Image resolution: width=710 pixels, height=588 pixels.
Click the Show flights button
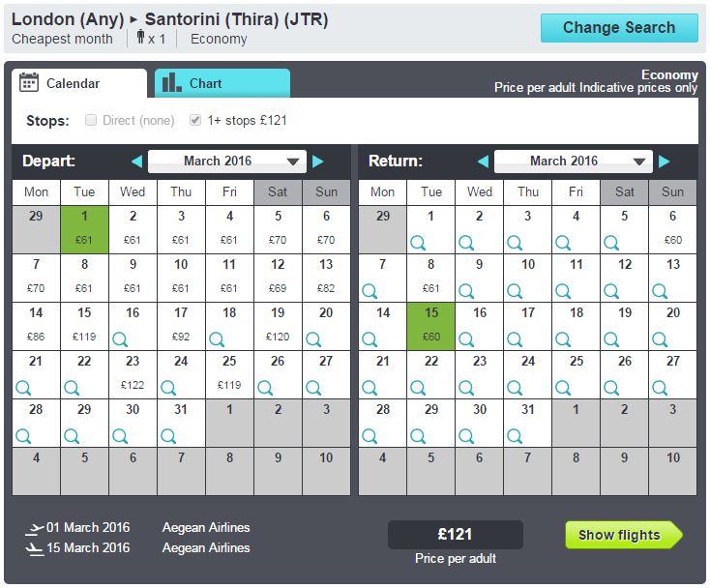623,535
